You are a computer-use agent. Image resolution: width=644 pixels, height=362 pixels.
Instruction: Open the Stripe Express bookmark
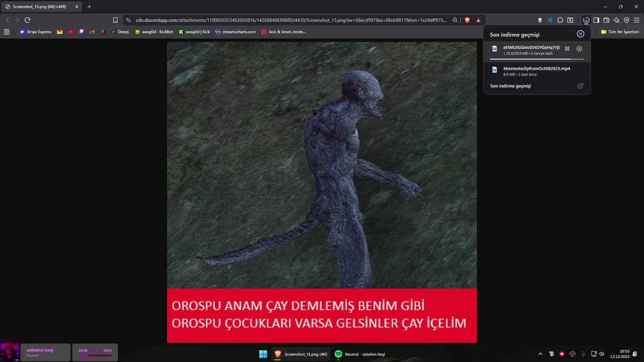[35, 32]
